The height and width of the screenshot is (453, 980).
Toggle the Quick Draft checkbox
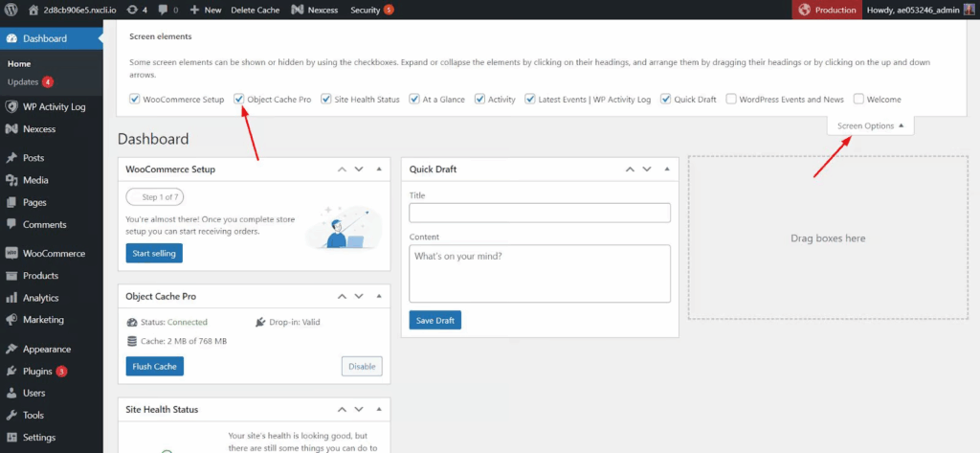coord(666,99)
